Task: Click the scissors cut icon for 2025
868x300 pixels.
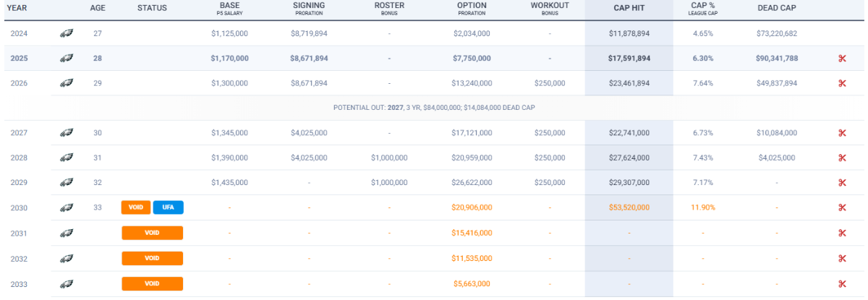Action: point(842,59)
